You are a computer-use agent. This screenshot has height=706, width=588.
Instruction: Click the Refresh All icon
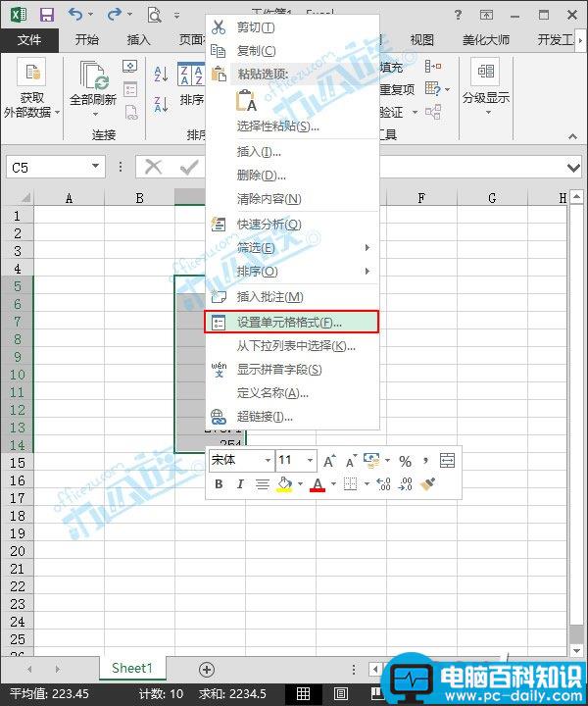[x=94, y=75]
